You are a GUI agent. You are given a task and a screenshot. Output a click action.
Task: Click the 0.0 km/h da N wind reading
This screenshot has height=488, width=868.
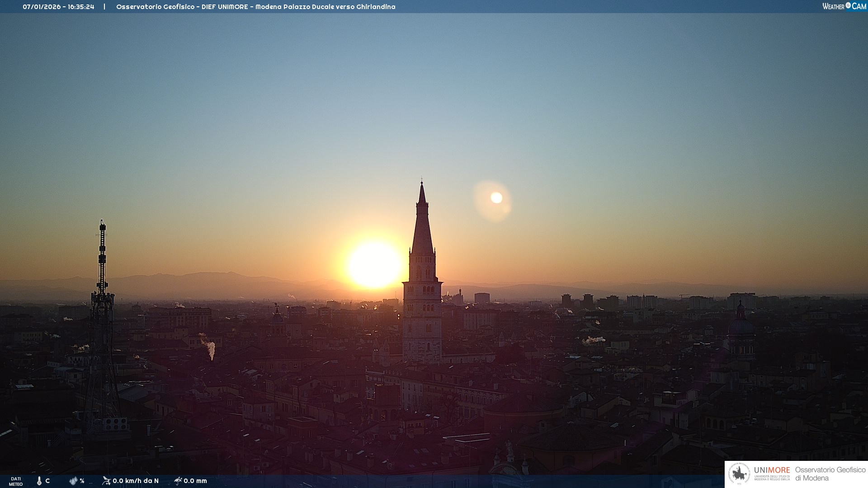(136, 481)
